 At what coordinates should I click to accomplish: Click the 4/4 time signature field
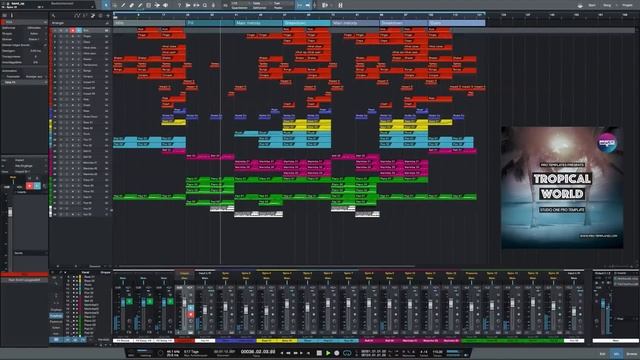click(x=424, y=352)
